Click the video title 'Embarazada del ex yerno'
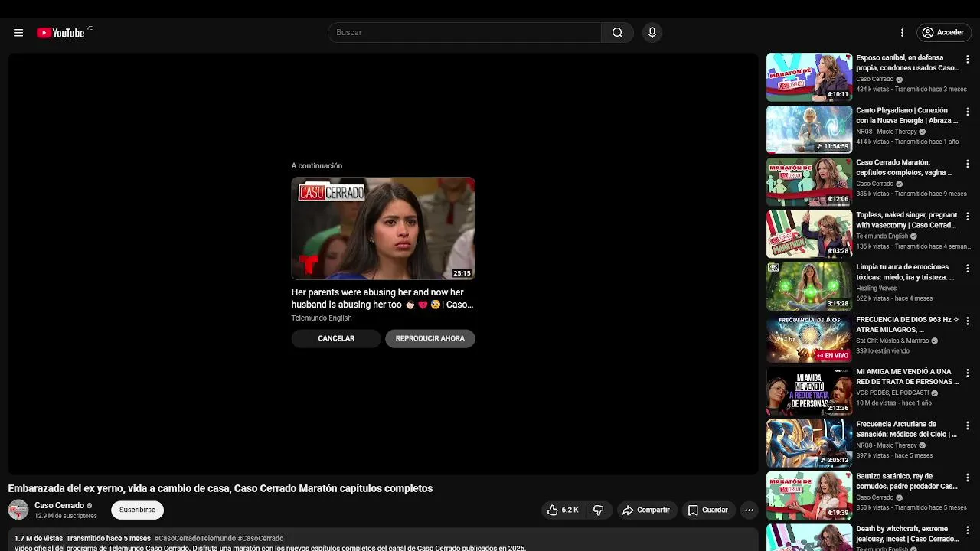The width and height of the screenshot is (980, 551). point(220,488)
